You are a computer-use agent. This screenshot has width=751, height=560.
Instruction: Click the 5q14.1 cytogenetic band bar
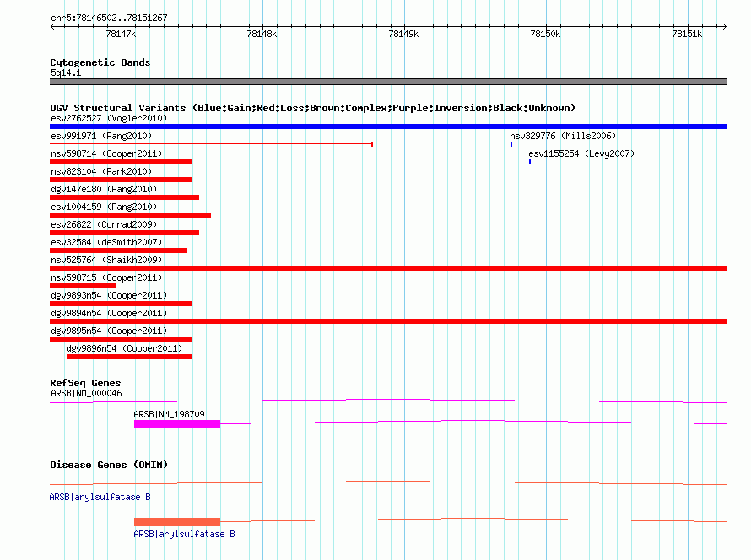(388, 82)
